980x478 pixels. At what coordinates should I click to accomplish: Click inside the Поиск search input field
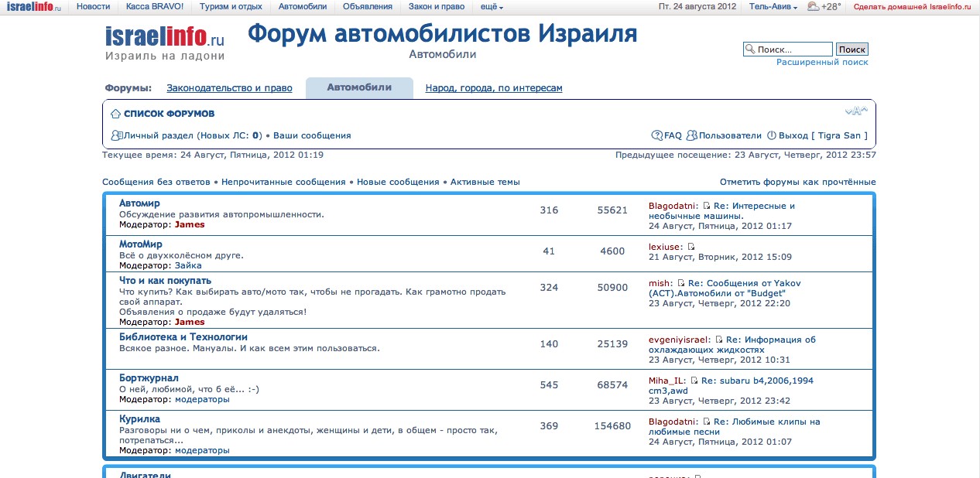point(790,49)
